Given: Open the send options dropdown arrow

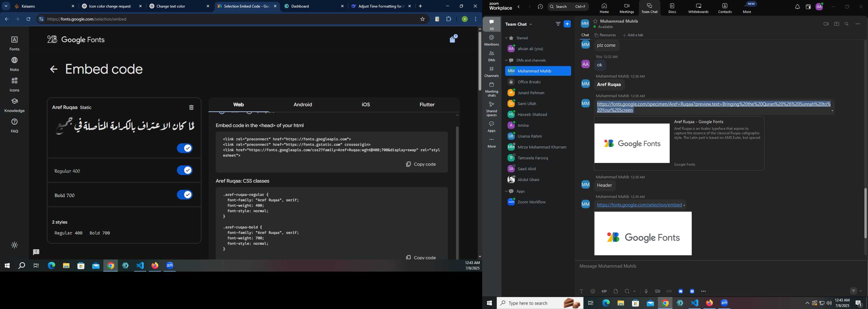Looking at the screenshot, I should [861, 291].
